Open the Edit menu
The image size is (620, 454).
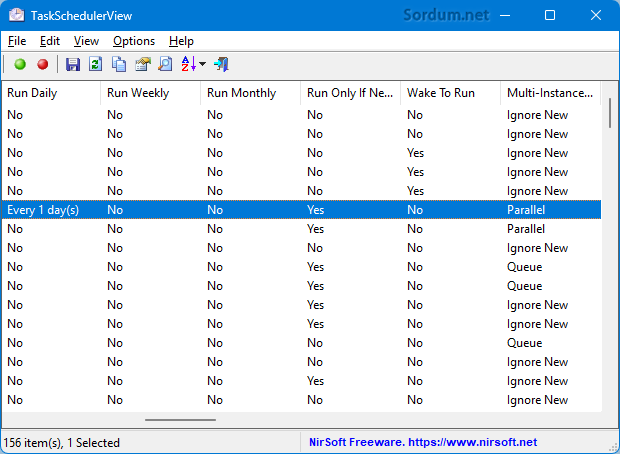pyautogui.click(x=50, y=41)
